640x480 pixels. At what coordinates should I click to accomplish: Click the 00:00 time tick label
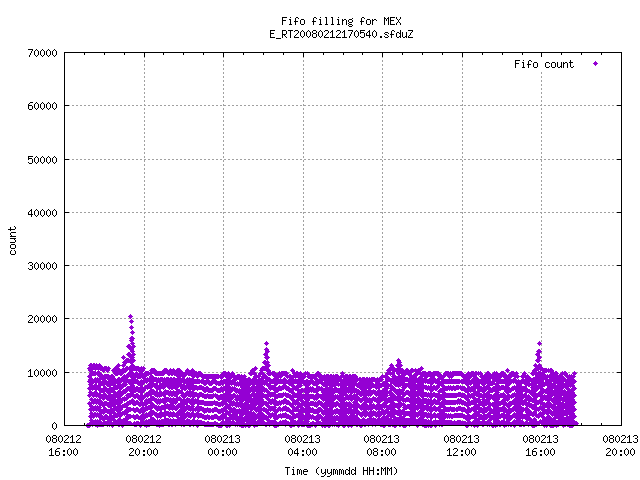point(222,452)
